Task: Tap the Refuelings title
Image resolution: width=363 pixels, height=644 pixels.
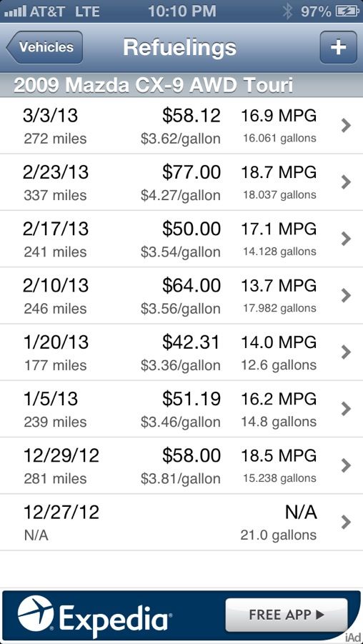Action: (x=180, y=48)
